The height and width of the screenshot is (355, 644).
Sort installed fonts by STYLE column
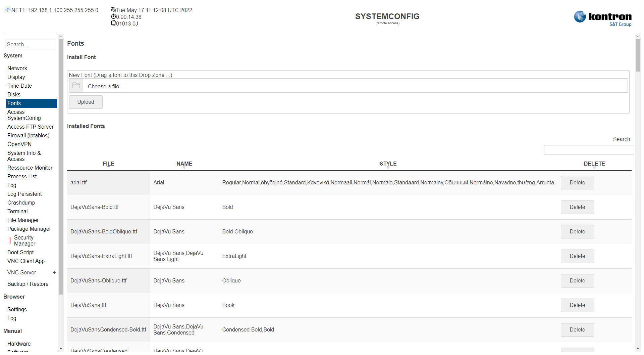pyautogui.click(x=388, y=164)
